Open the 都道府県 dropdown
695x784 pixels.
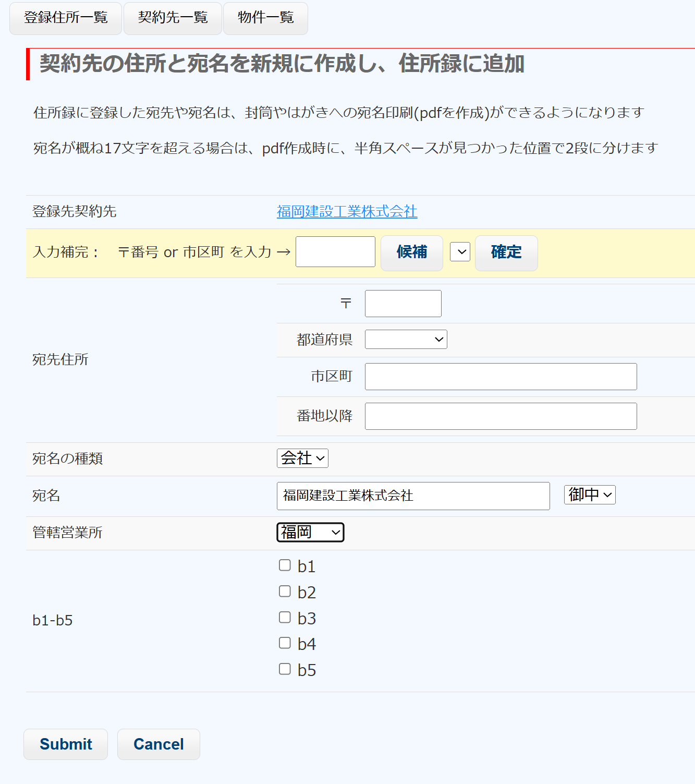coord(406,340)
